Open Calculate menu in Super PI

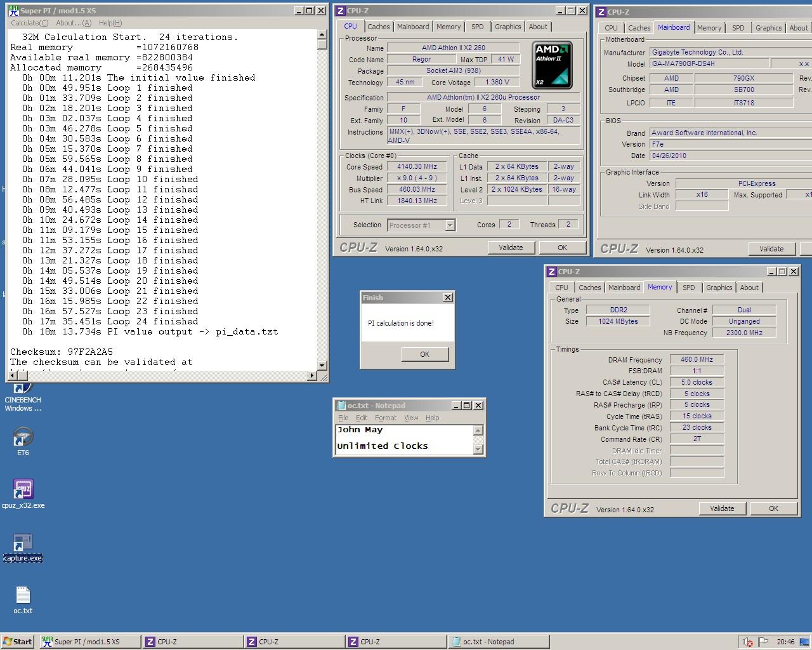29,23
